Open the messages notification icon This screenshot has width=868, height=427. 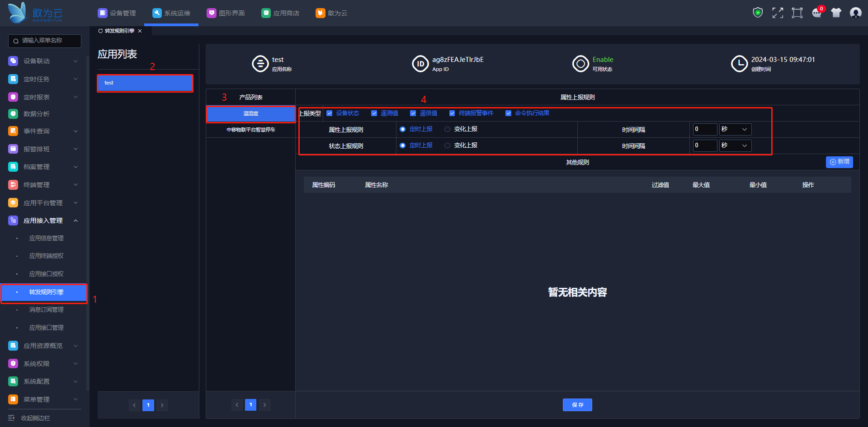pyautogui.click(x=817, y=13)
